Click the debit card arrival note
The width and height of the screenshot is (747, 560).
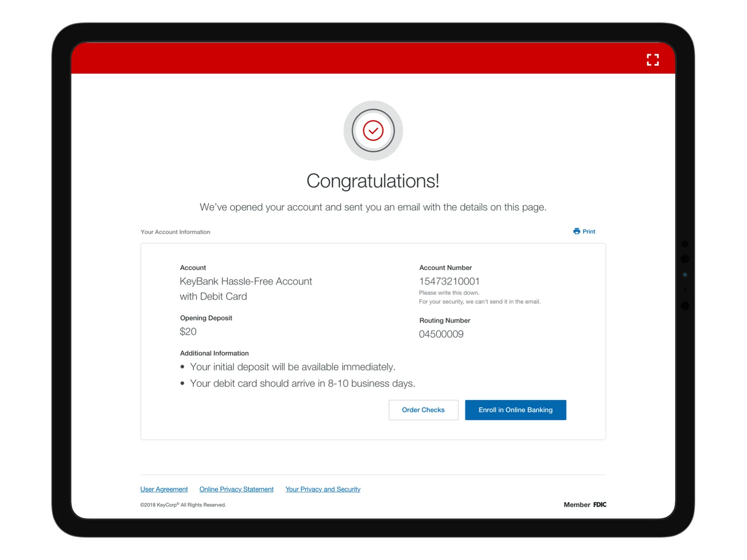point(303,384)
